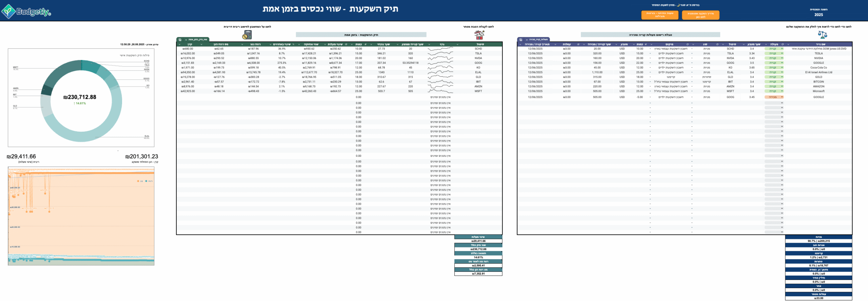Click the orange leading exchanges opening hours button

660,15
